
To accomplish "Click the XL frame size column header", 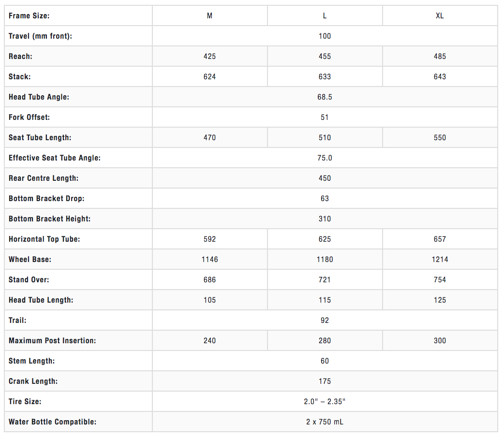I will [x=440, y=16].
